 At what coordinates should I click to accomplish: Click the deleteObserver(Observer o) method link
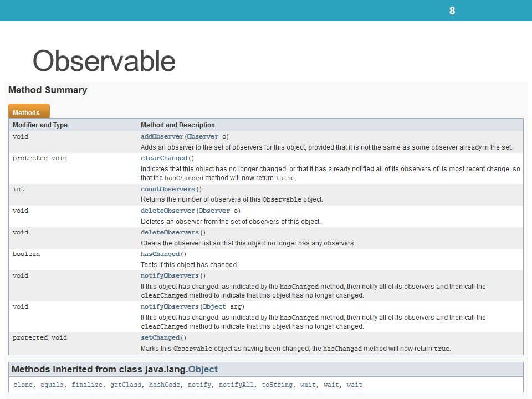(x=168, y=211)
